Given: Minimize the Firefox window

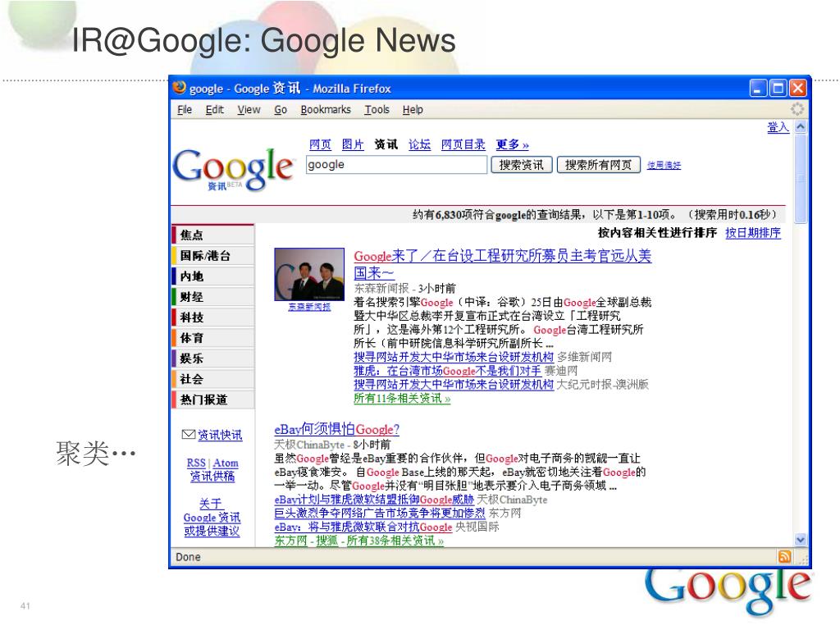Looking at the screenshot, I should [757, 88].
